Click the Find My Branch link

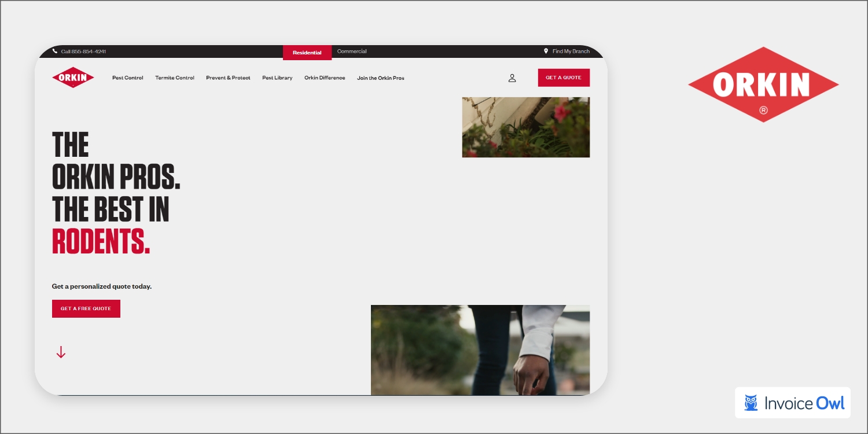coord(571,52)
